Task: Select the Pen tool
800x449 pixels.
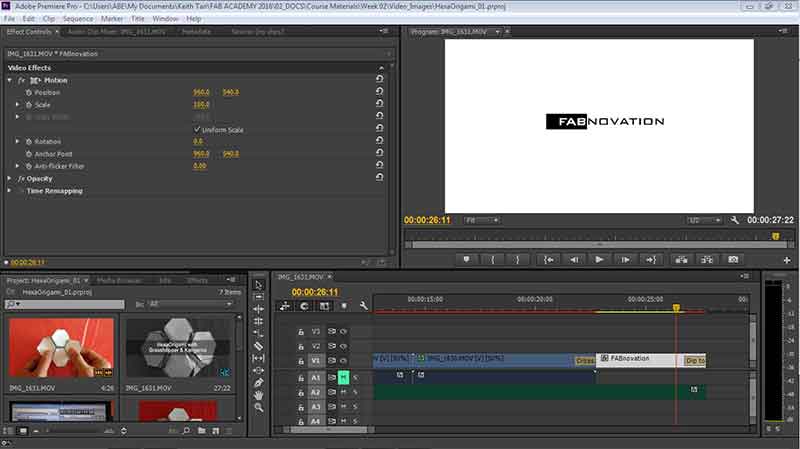Action: [x=259, y=383]
